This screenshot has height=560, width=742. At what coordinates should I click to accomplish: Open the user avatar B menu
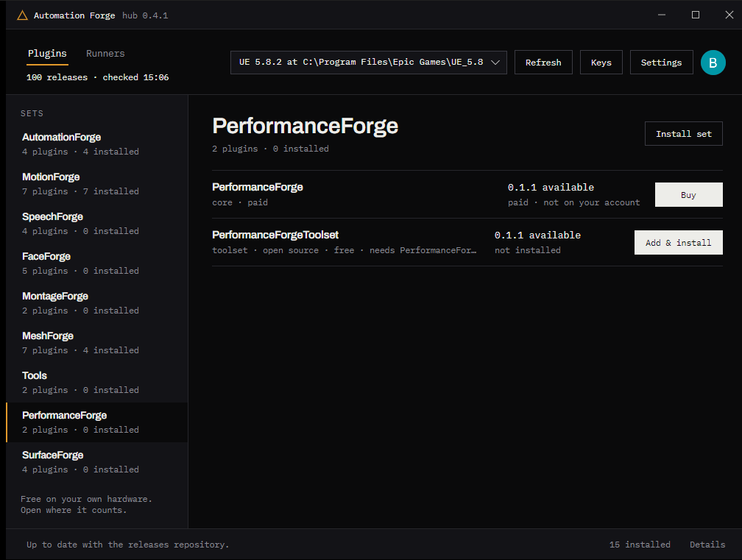coord(713,63)
